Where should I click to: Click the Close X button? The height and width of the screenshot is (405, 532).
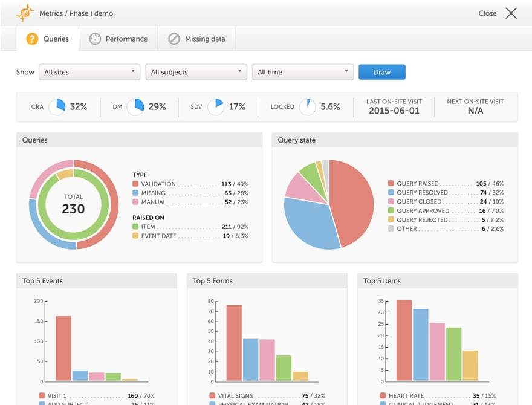point(511,13)
